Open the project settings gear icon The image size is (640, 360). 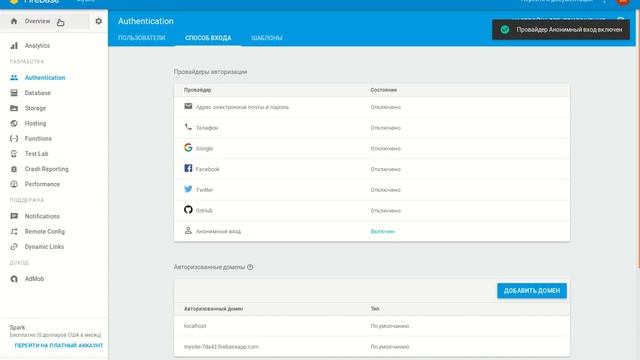[98, 21]
